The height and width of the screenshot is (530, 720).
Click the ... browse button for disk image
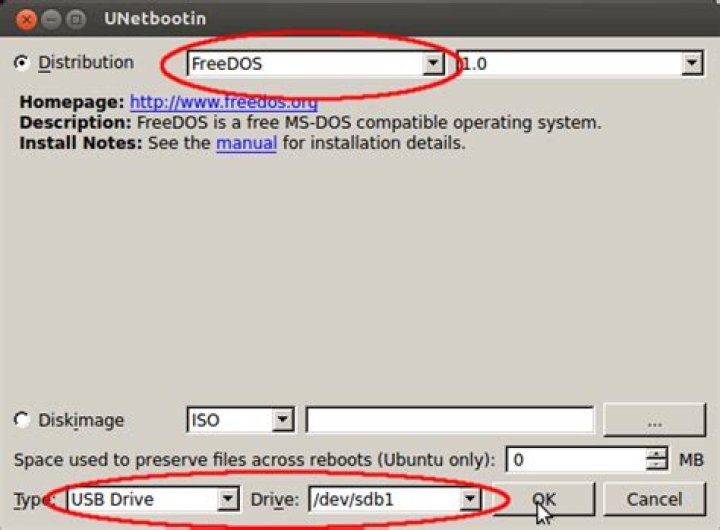654,420
